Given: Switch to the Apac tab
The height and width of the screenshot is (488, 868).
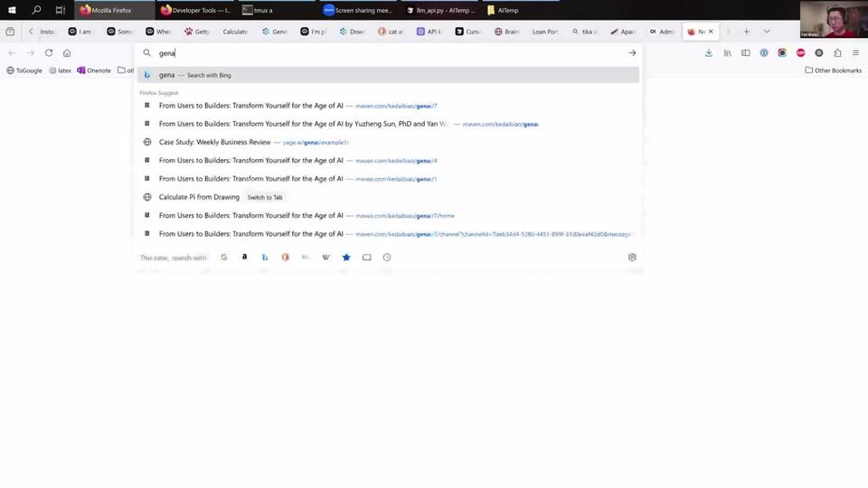Looking at the screenshot, I should point(623,32).
